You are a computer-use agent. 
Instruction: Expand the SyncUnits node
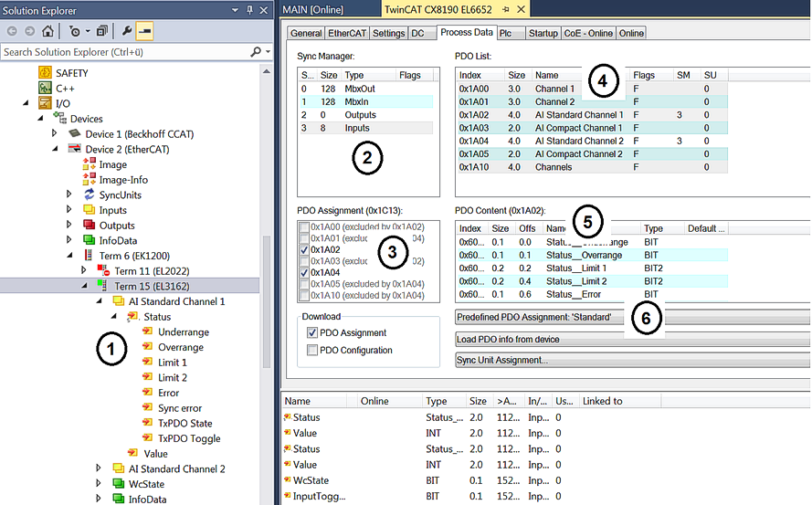[x=69, y=195]
